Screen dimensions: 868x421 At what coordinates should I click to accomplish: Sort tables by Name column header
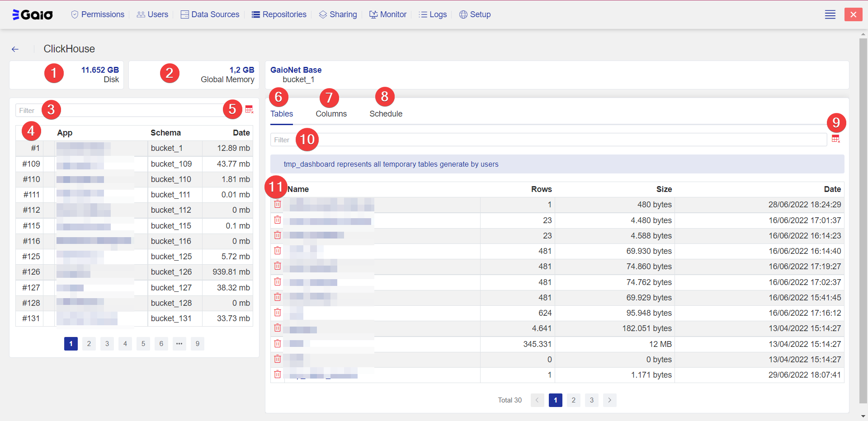point(298,189)
